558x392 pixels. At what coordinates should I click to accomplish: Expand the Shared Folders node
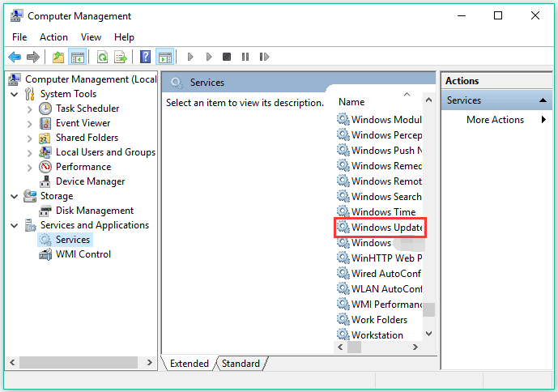click(x=29, y=138)
